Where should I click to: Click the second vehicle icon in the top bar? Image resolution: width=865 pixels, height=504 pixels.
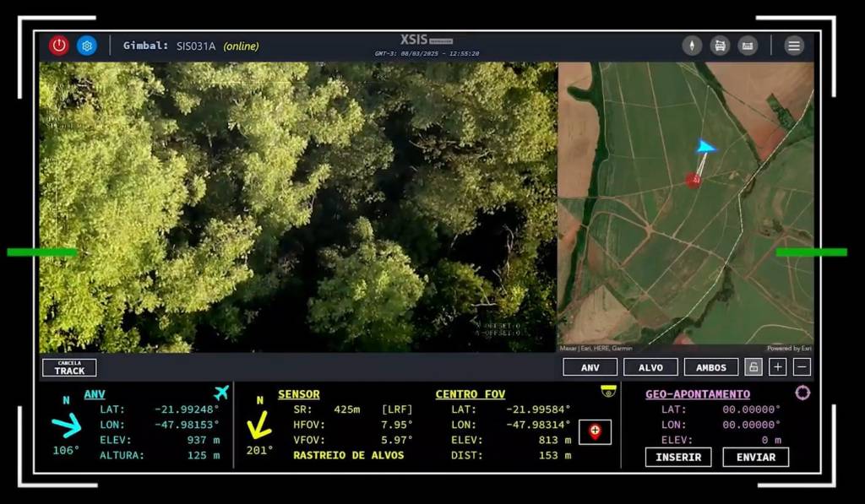[x=747, y=45]
